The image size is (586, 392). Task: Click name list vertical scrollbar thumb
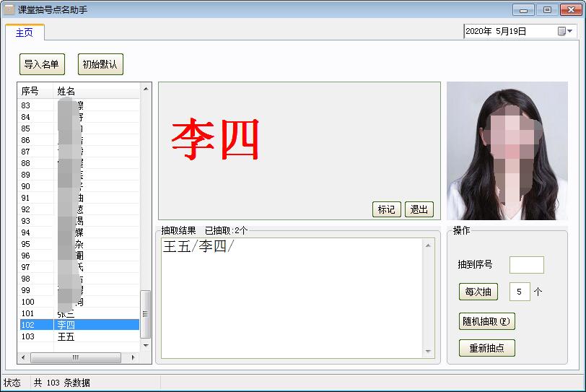pos(146,314)
